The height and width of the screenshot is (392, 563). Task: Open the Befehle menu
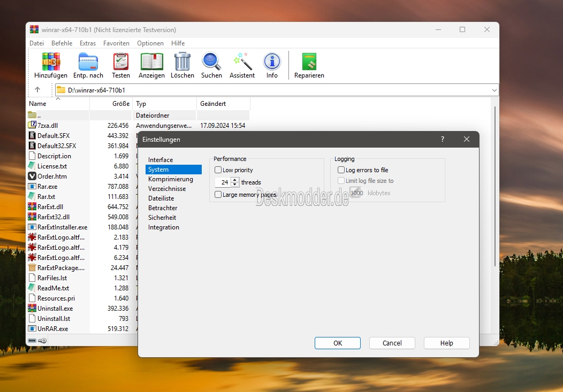click(x=62, y=43)
